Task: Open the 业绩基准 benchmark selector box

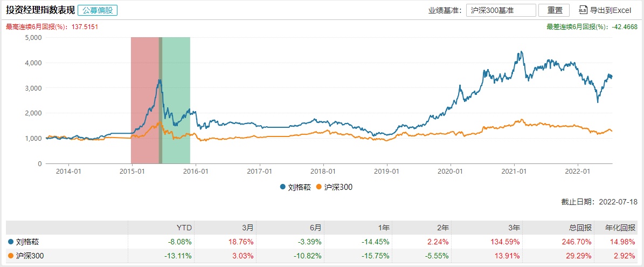Action: point(501,10)
